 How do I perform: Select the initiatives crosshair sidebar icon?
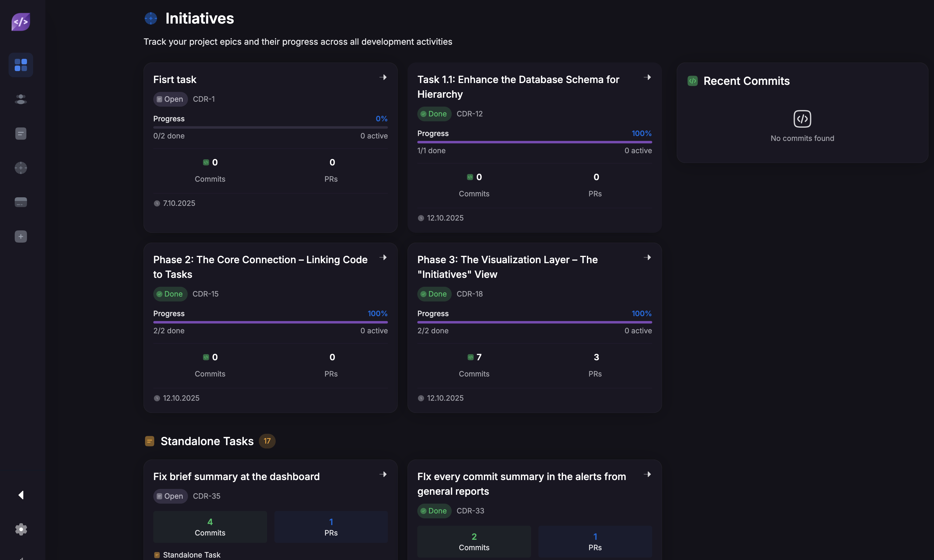click(x=21, y=168)
